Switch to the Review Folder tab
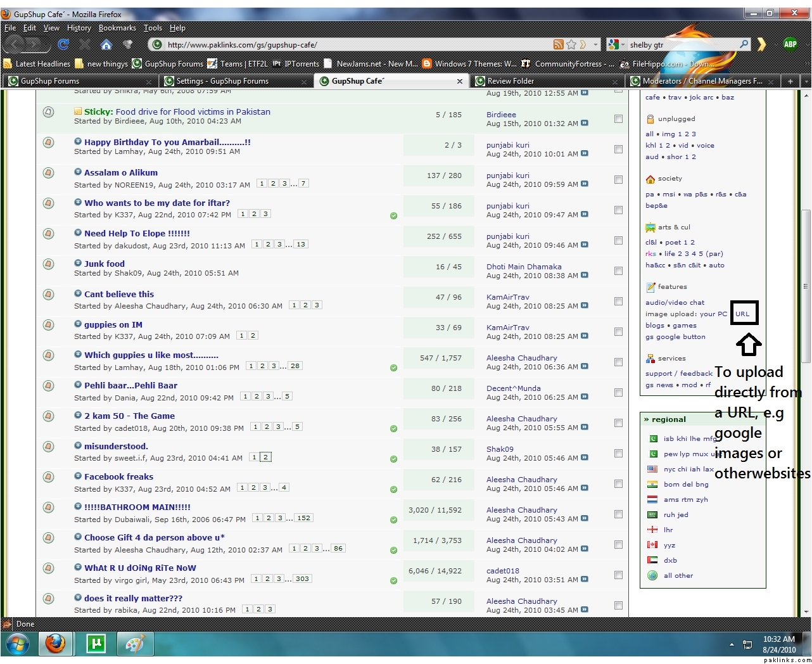Image resolution: width=812 pixels, height=664 pixels. tap(511, 81)
